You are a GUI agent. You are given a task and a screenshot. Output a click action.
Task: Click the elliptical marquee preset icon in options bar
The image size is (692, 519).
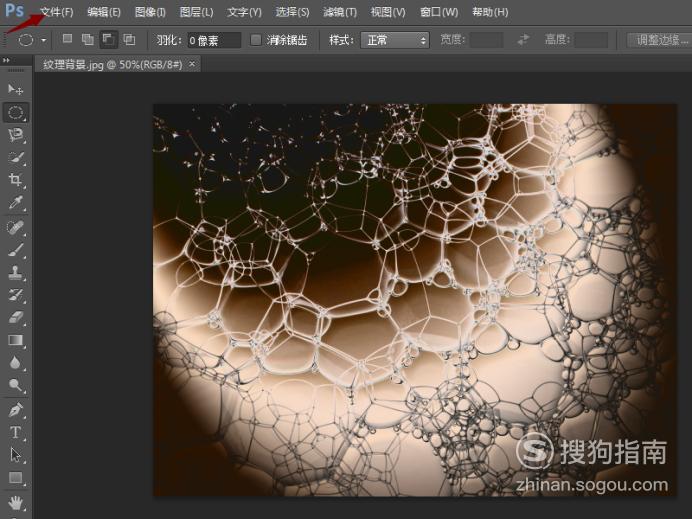click(x=26, y=40)
